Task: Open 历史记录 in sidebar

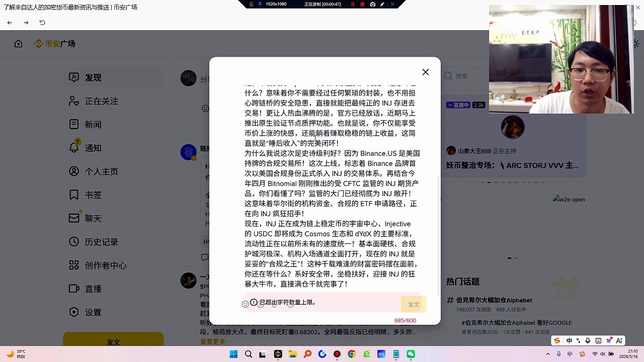Action: pyautogui.click(x=113, y=242)
